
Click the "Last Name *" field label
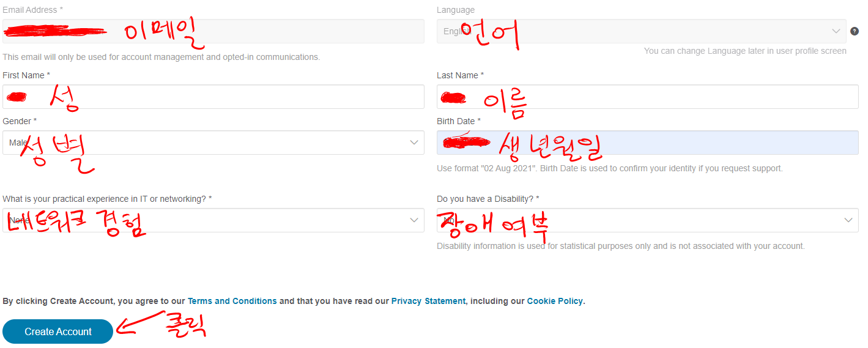coord(461,75)
